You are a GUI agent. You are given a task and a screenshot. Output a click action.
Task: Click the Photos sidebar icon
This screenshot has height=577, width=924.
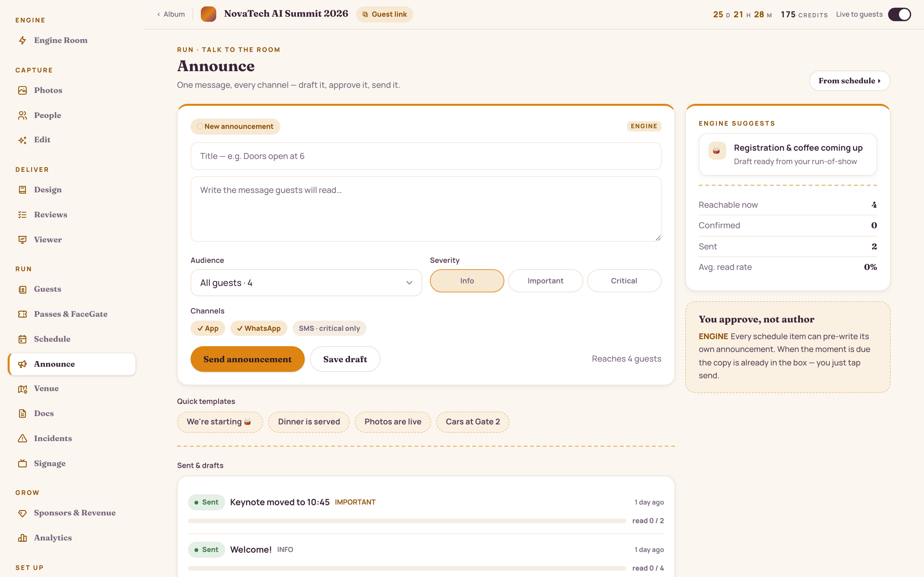[22, 90]
